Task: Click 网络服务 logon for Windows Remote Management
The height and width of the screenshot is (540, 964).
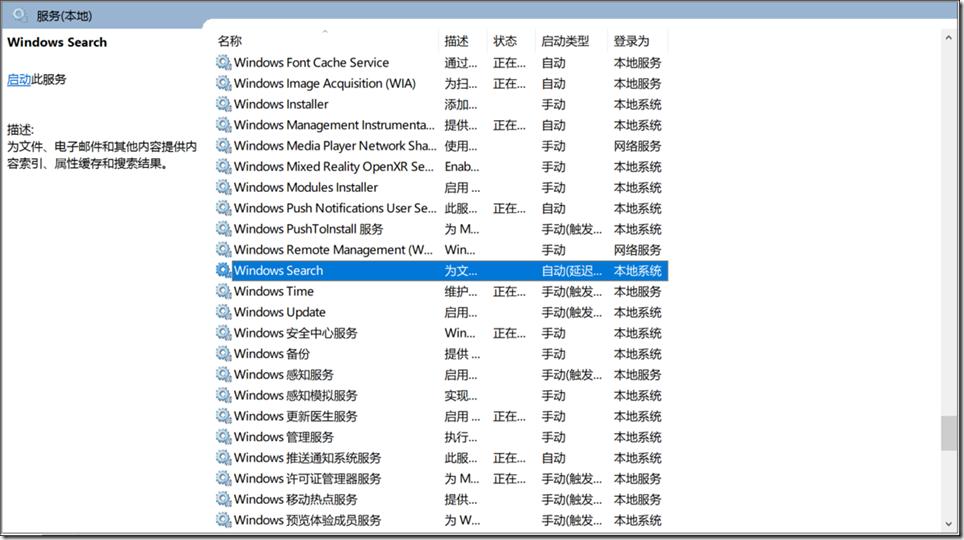Action: pyautogui.click(x=638, y=250)
